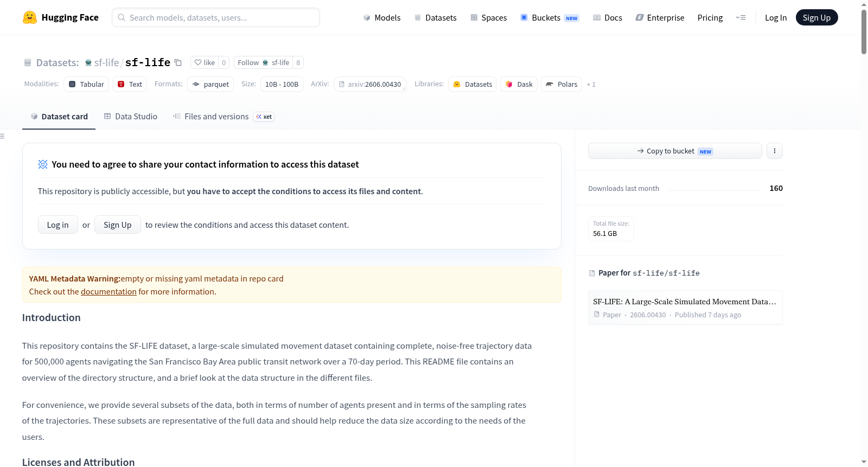Copy dataset name with the copy icon

tap(178, 62)
